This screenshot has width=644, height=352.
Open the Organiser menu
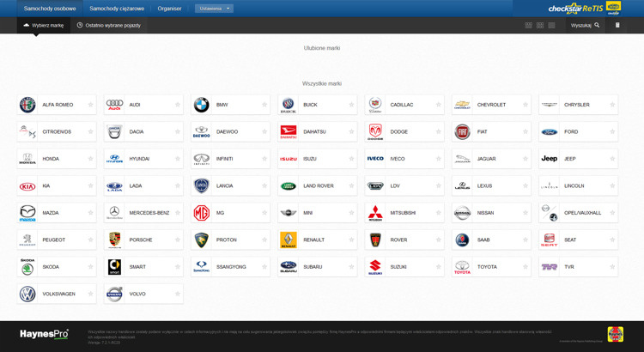pos(169,9)
